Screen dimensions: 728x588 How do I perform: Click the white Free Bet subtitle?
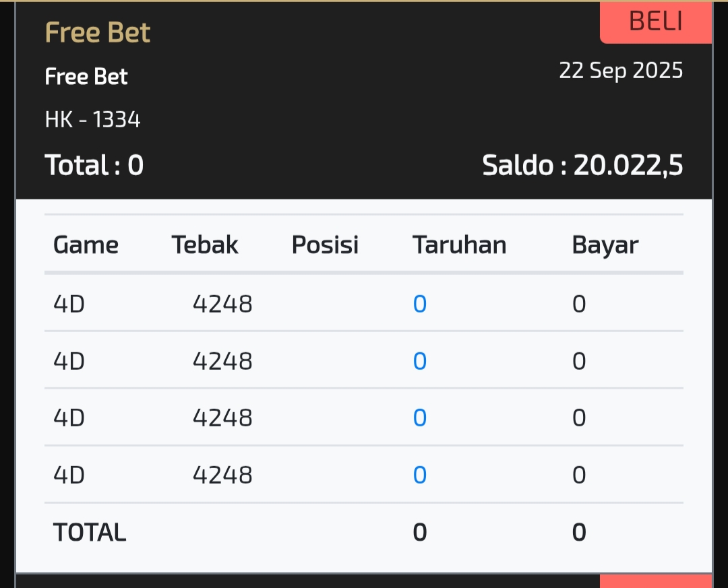[86, 77]
